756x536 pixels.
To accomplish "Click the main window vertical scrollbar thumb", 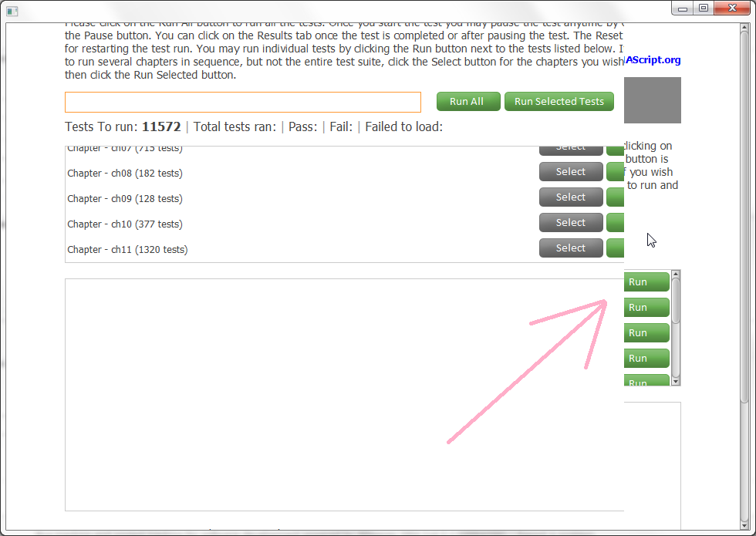I will pos(744,216).
